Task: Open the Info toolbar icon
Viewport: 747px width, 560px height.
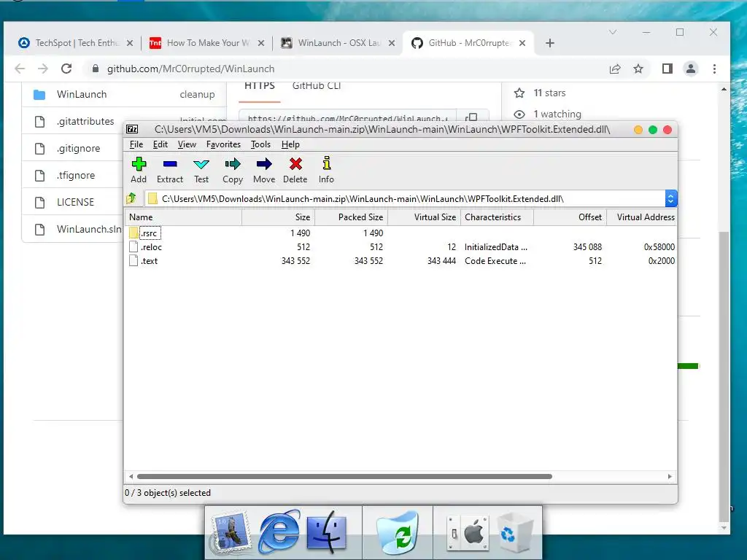Action: click(x=326, y=170)
